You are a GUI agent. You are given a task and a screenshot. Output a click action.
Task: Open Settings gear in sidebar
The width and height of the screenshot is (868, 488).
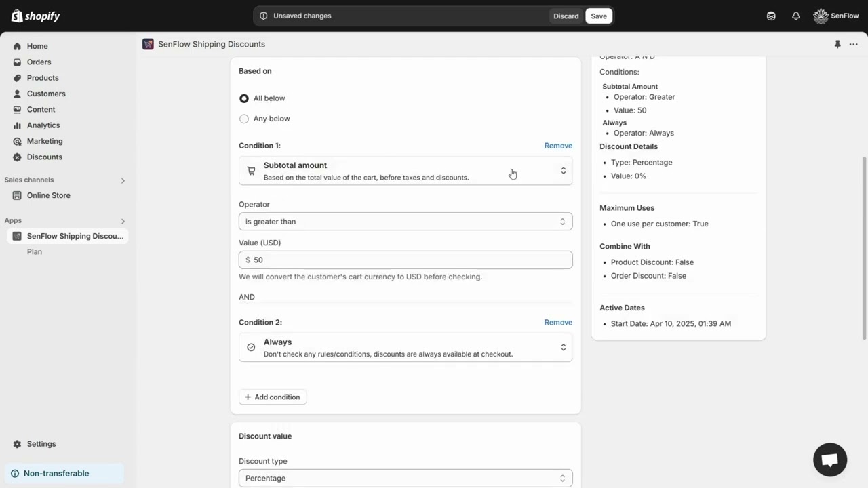18,444
